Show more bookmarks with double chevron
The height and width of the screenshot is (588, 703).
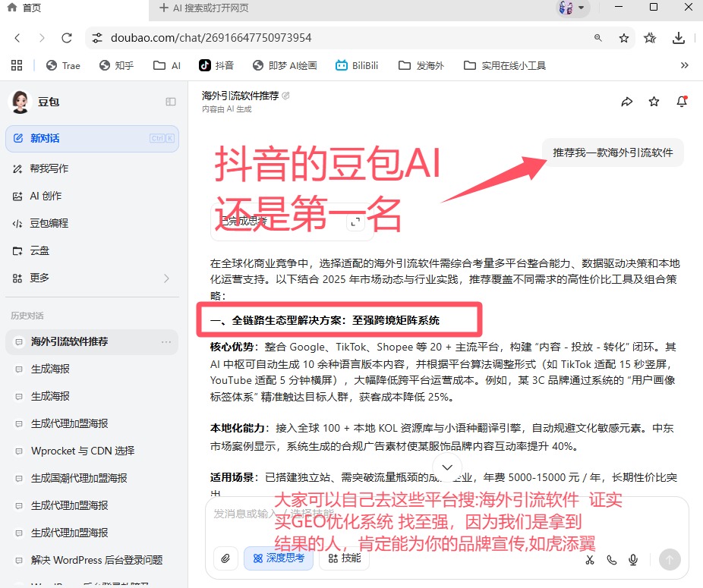pos(684,65)
